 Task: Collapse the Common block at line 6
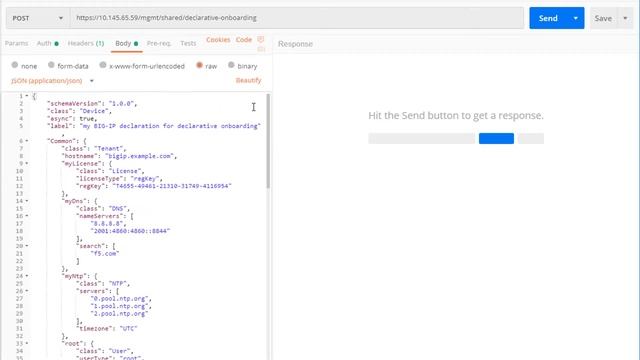click(x=27, y=141)
